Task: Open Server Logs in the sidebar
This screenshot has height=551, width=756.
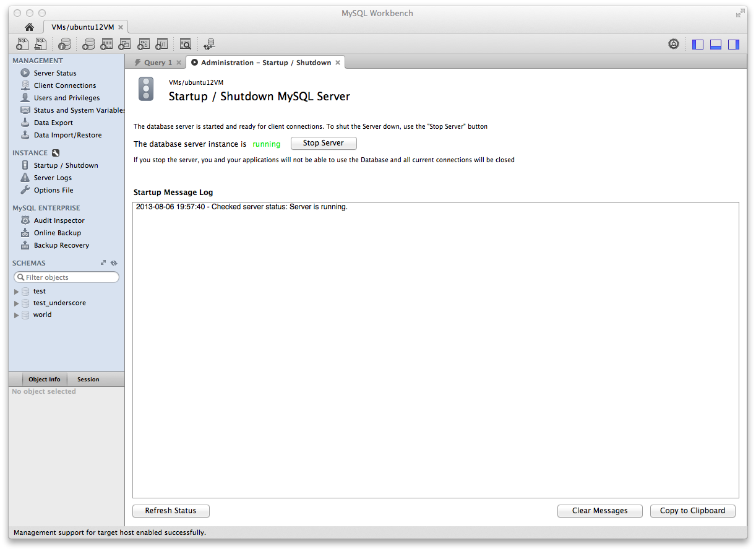Action: pos(53,178)
